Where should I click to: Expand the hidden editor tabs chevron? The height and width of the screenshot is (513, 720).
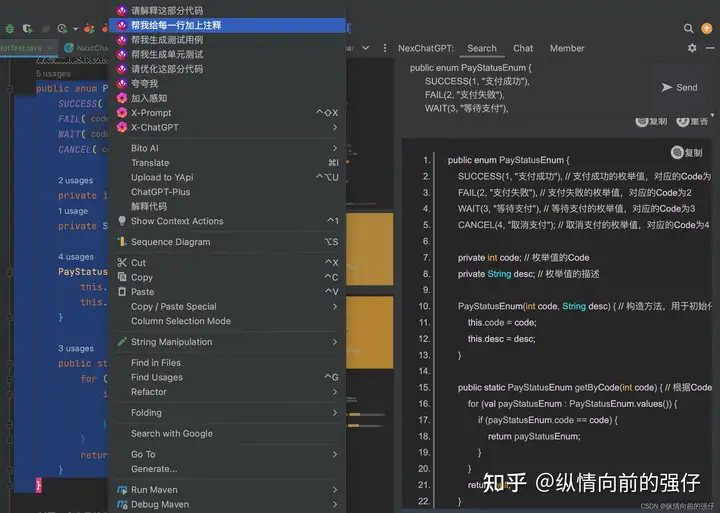(366, 47)
